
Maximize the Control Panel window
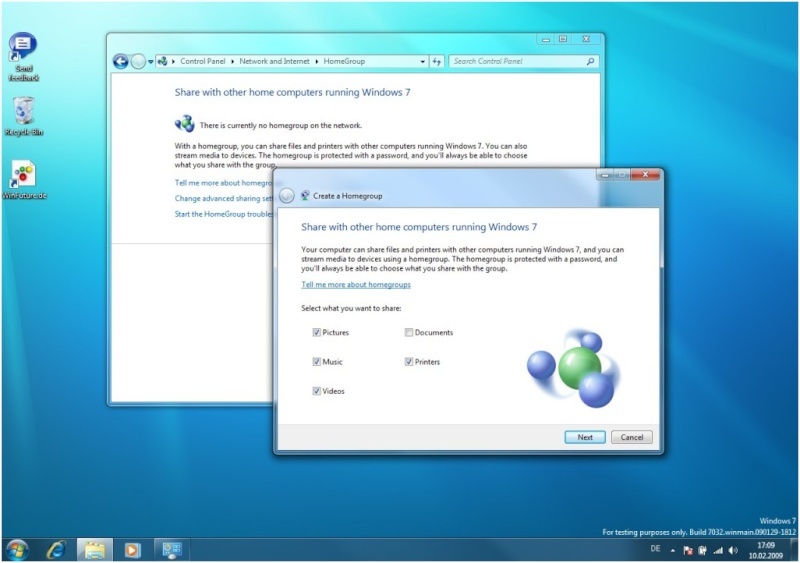(x=563, y=39)
